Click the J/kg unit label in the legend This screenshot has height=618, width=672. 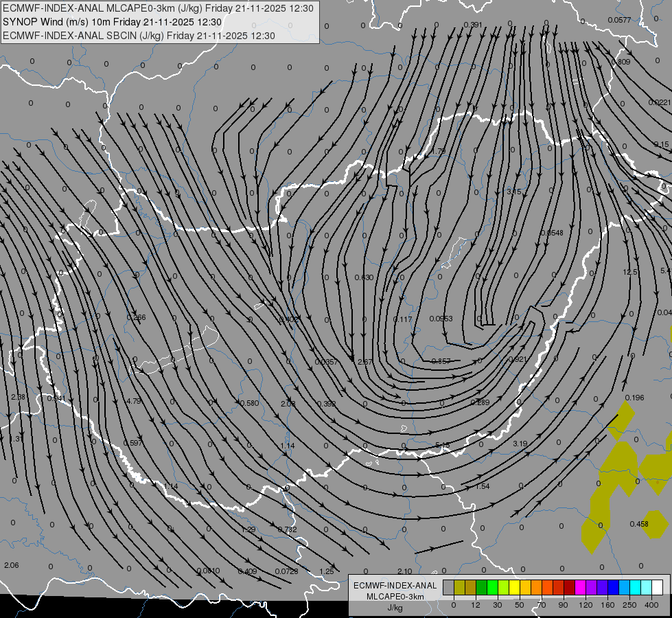click(x=395, y=608)
